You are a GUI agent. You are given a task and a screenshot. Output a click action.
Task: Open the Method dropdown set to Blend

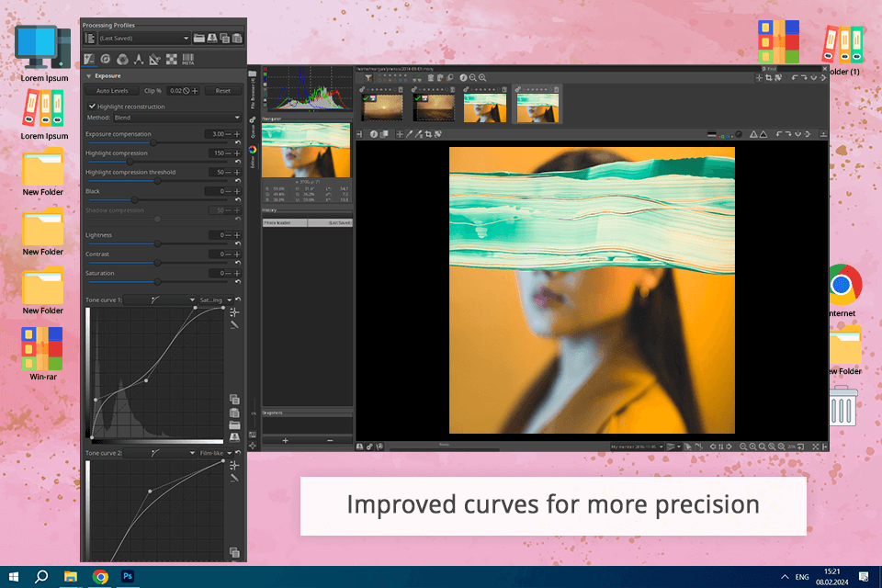175,118
